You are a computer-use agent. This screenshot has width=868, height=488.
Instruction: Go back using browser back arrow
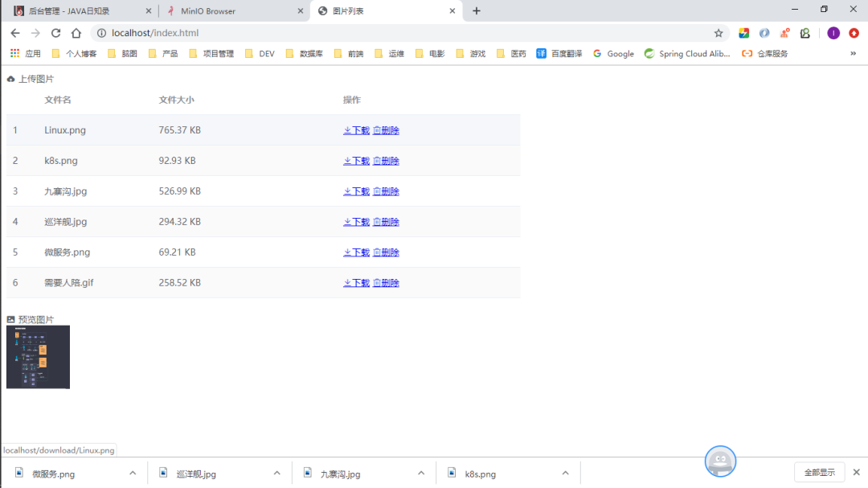[15, 33]
